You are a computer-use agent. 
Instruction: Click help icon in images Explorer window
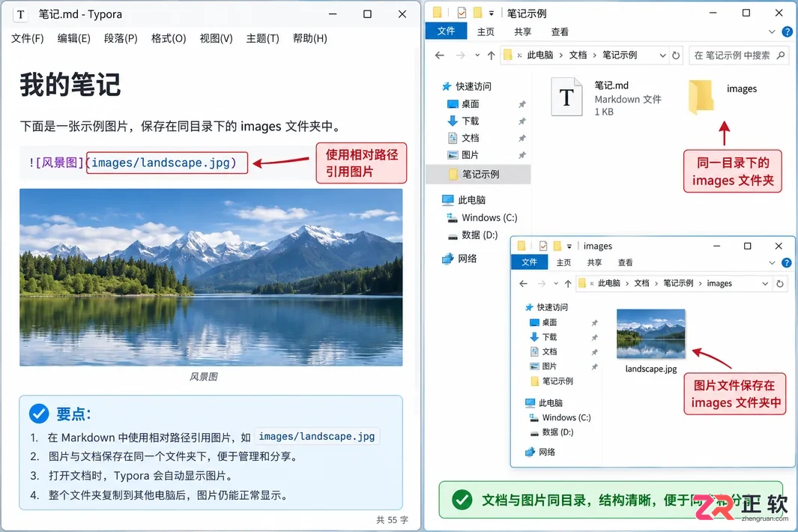pos(786,263)
